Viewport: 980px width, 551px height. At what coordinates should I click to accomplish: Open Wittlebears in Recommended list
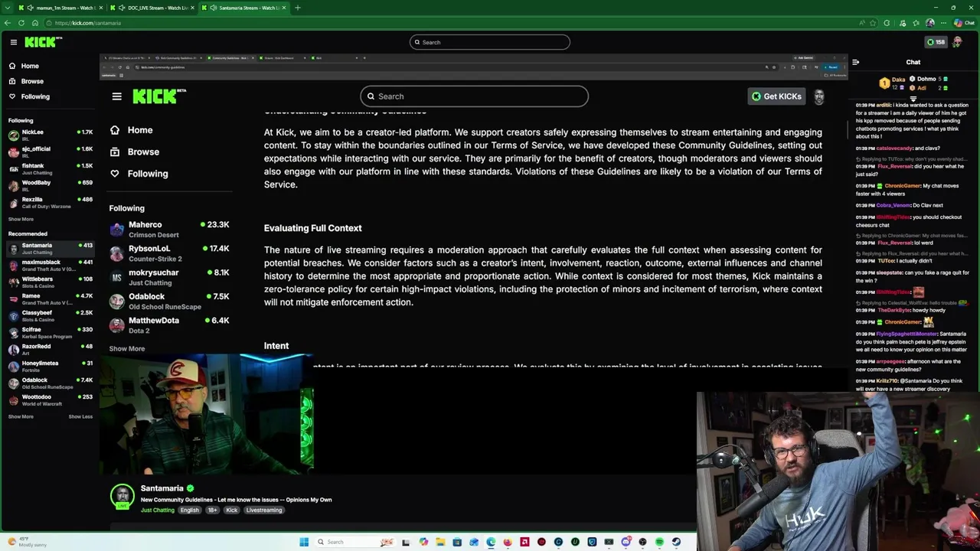click(50, 282)
